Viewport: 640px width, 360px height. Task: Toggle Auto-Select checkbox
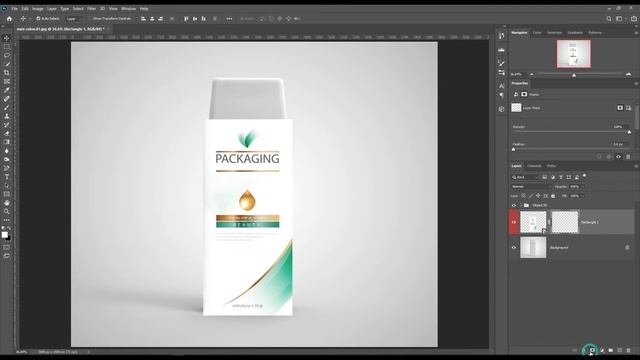click(38, 19)
